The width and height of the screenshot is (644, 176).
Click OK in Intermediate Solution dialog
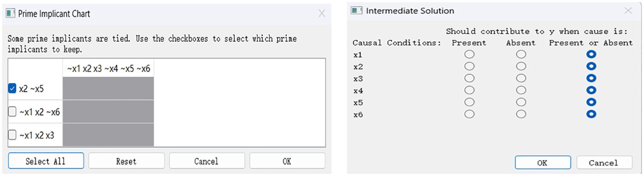coord(542,163)
